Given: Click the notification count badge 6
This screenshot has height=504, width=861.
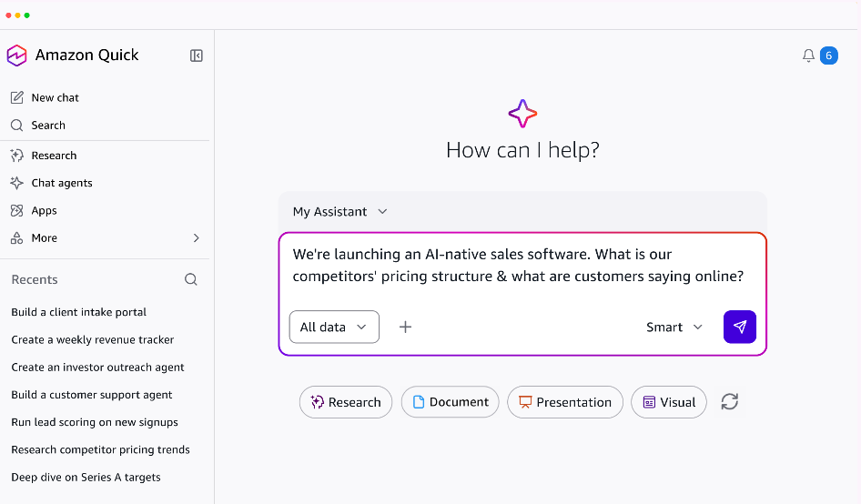Looking at the screenshot, I should pos(828,55).
